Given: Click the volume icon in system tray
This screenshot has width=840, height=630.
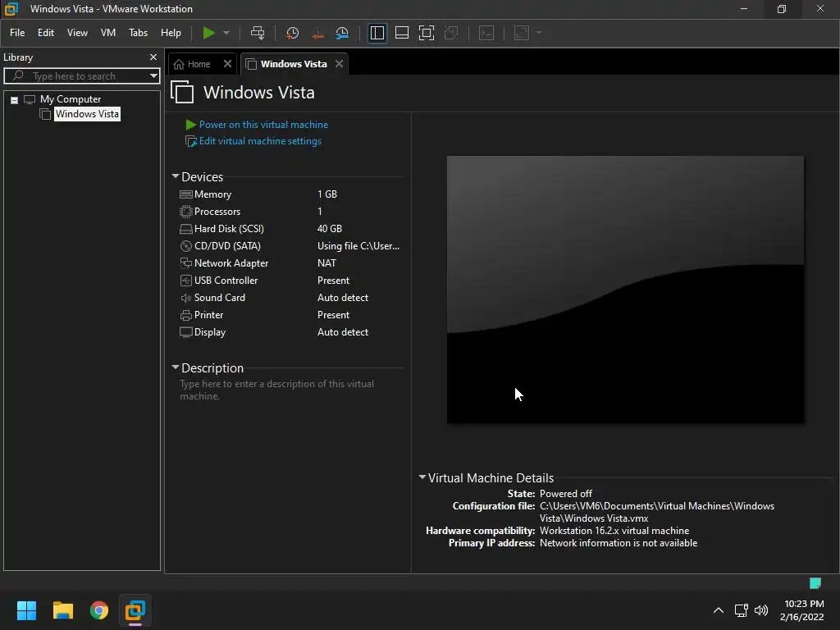Looking at the screenshot, I should [x=760, y=610].
